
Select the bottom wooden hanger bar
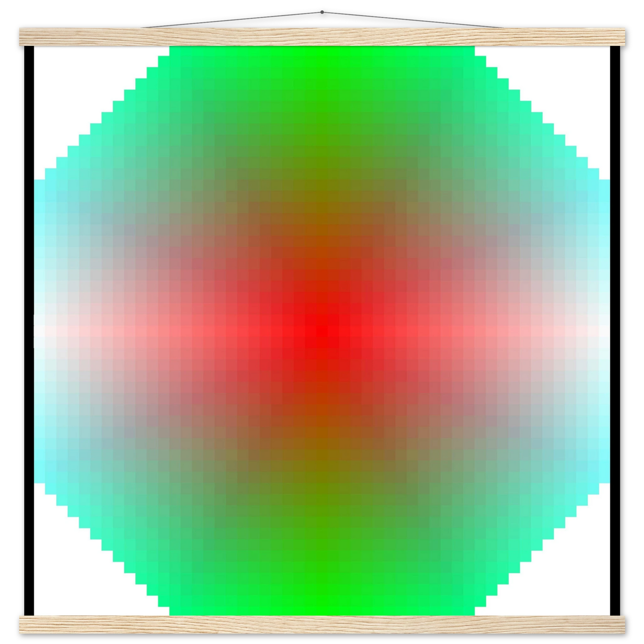pos(322,624)
